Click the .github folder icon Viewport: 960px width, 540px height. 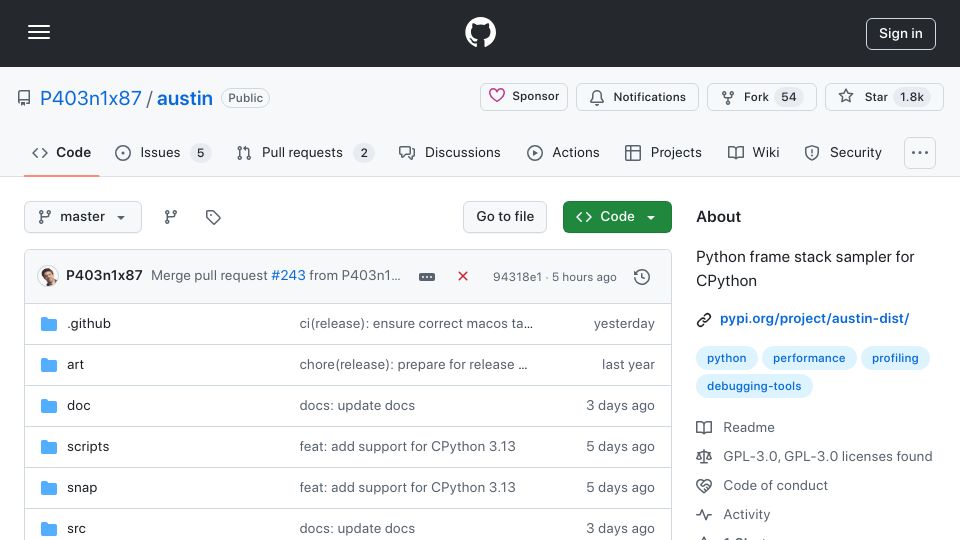coord(49,324)
